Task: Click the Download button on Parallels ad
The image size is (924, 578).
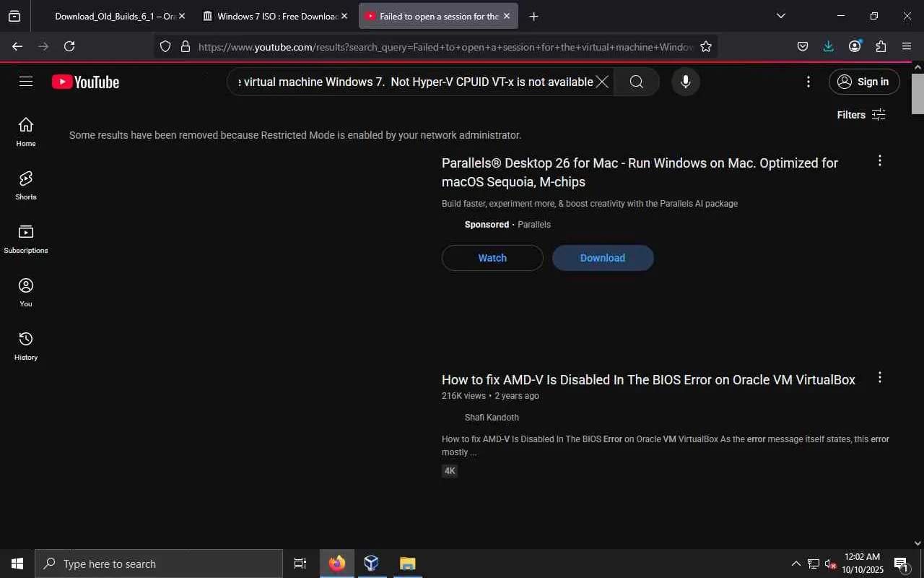Action: (x=603, y=258)
